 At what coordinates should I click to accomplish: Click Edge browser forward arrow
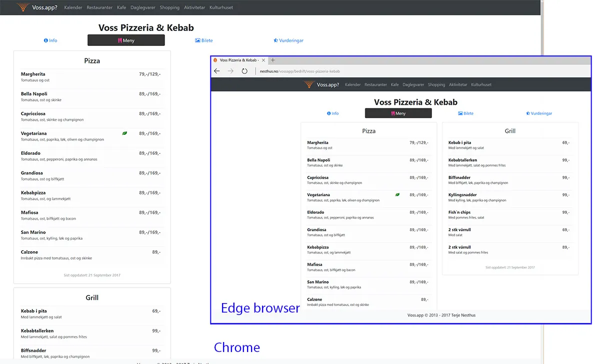click(230, 71)
